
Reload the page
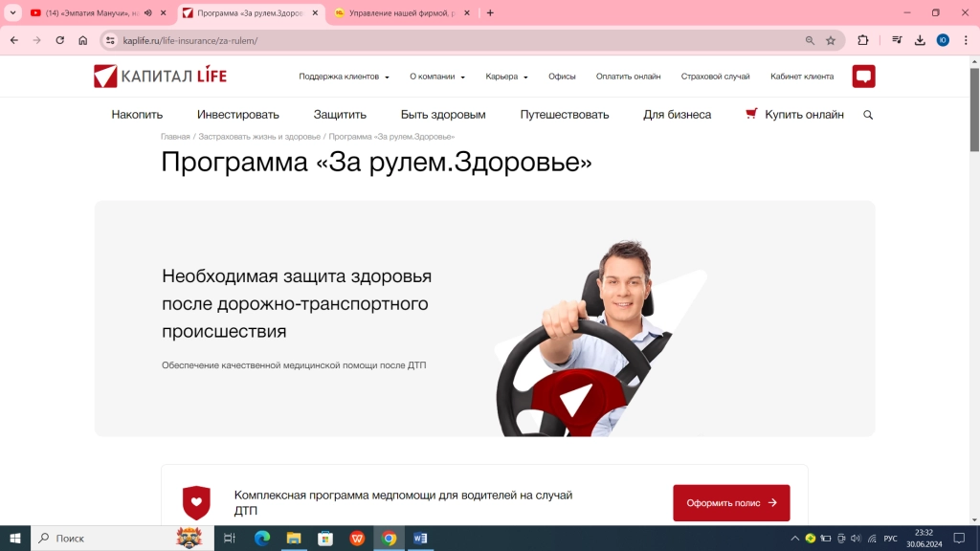coord(60,40)
